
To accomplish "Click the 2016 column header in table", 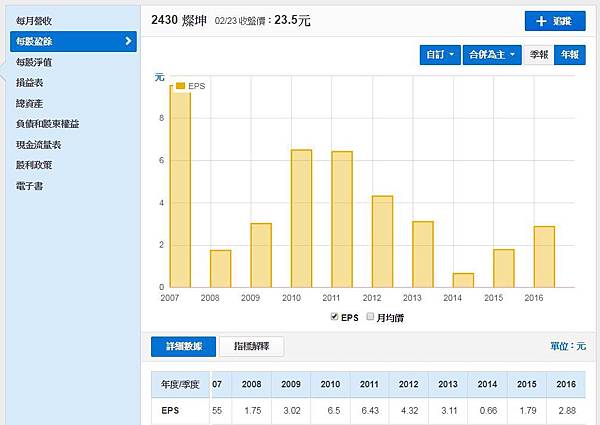I will (566, 384).
